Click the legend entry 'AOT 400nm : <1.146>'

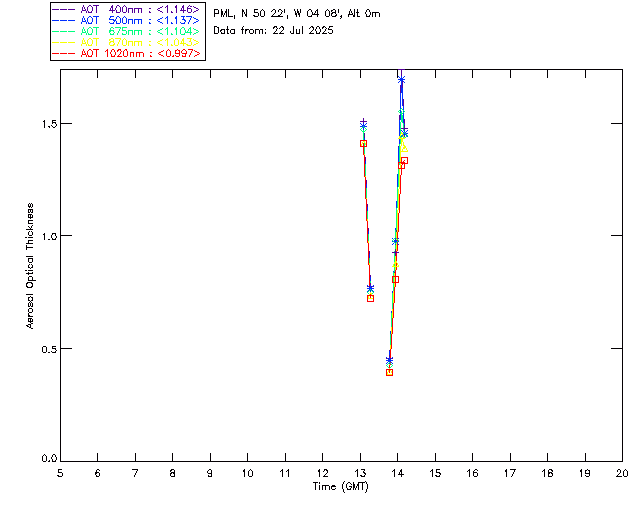[x=127, y=9]
